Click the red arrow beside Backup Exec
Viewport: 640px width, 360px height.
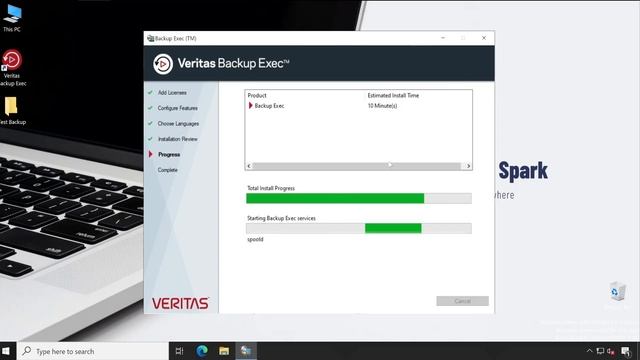click(250, 106)
